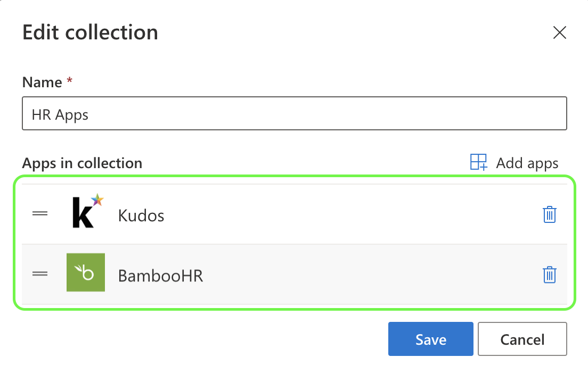The width and height of the screenshot is (588, 382).
Task: Click the Add apps grid icon
Action: 478,162
